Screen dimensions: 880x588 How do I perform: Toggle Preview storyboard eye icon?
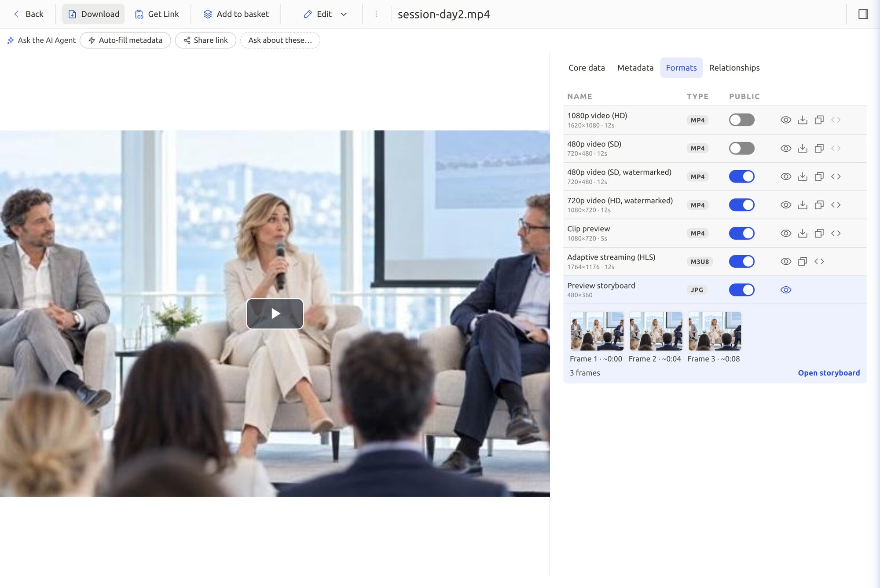[x=786, y=290]
